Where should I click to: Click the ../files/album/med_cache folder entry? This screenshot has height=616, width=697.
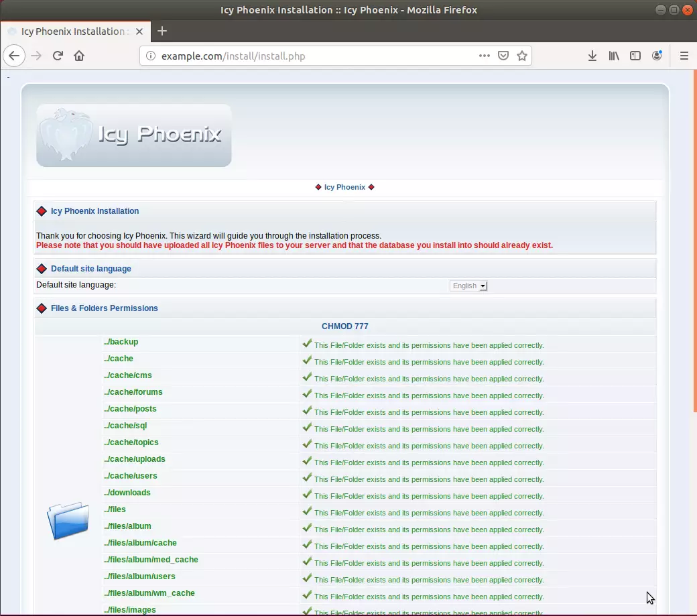(x=151, y=560)
